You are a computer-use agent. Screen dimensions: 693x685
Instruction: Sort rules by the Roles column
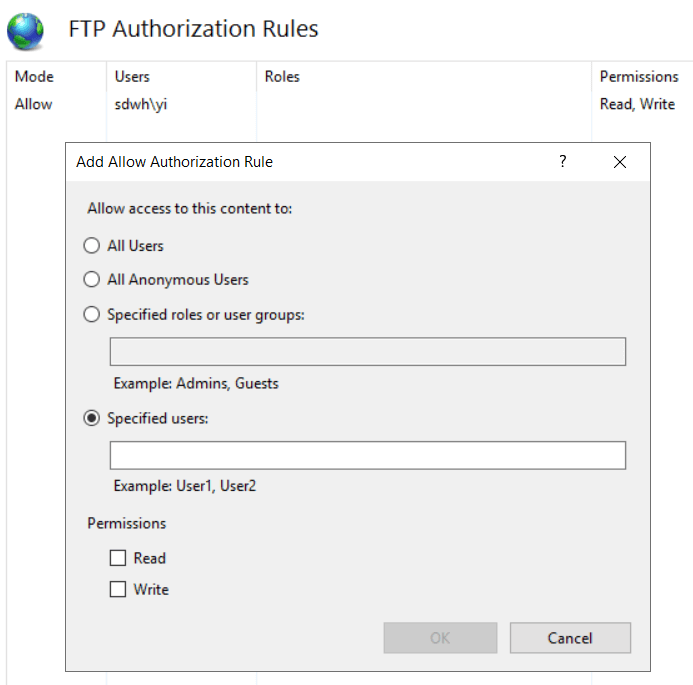(x=282, y=77)
